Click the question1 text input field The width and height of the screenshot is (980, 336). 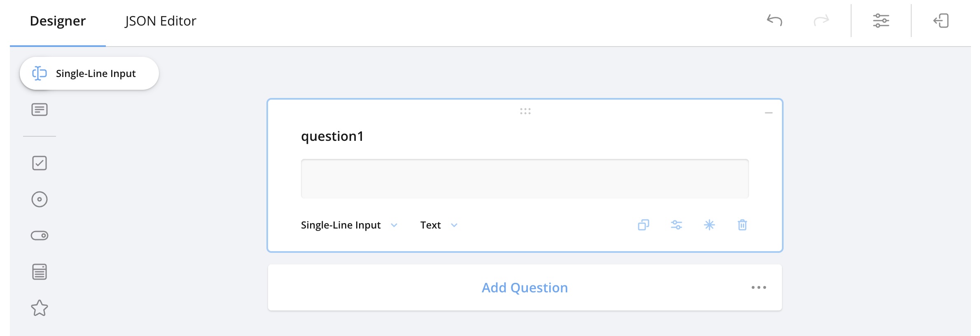point(525,179)
